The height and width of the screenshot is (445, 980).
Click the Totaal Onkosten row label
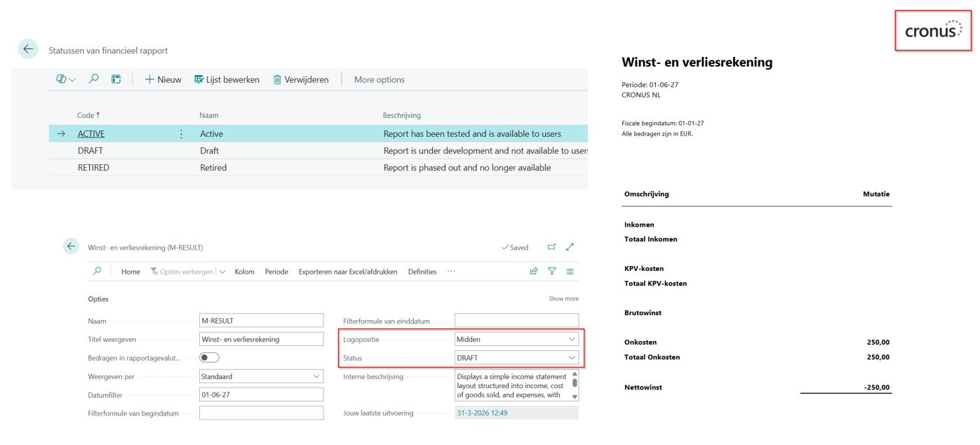652,357
